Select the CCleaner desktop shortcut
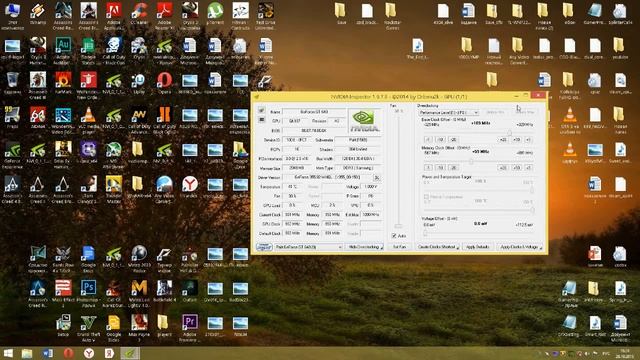640x360 pixels. (x=139, y=15)
